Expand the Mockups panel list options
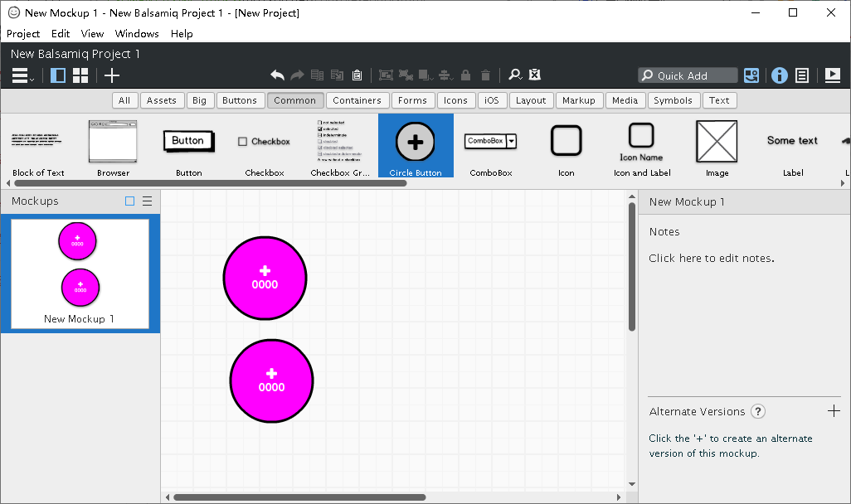The height and width of the screenshot is (504, 851). 148,201
